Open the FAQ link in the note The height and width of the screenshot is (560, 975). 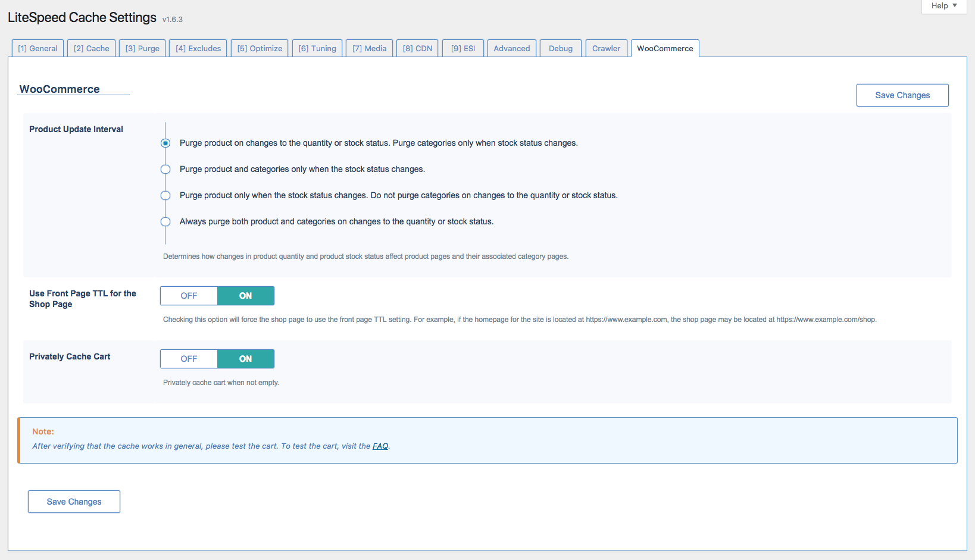(380, 446)
